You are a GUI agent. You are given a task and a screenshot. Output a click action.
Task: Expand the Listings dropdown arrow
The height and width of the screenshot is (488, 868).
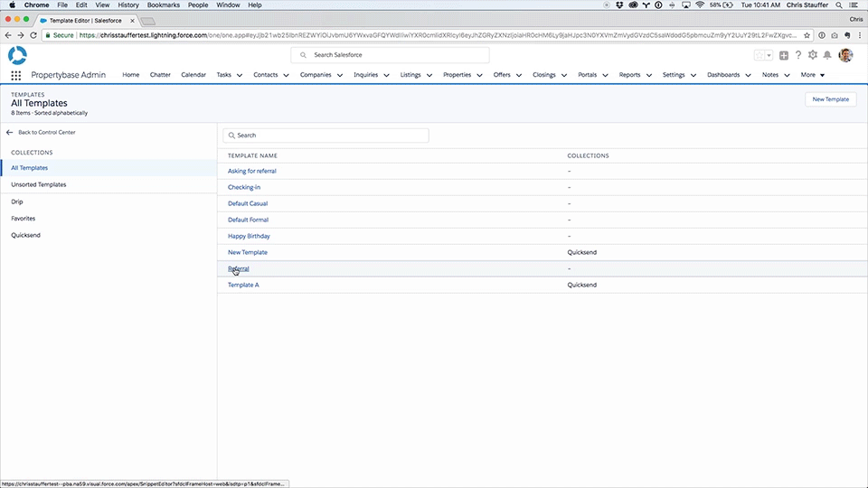[429, 75]
